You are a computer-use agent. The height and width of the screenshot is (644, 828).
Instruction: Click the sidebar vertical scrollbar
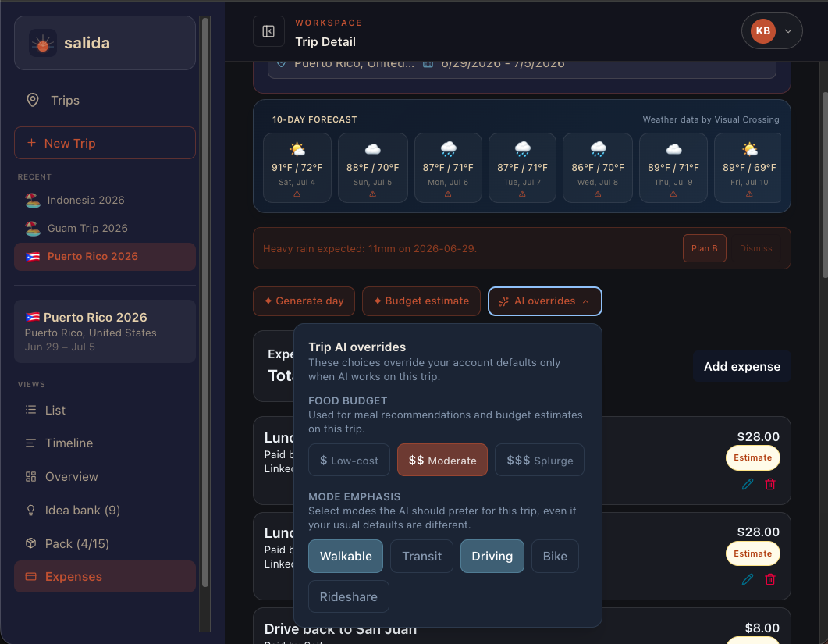[x=205, y=301]
